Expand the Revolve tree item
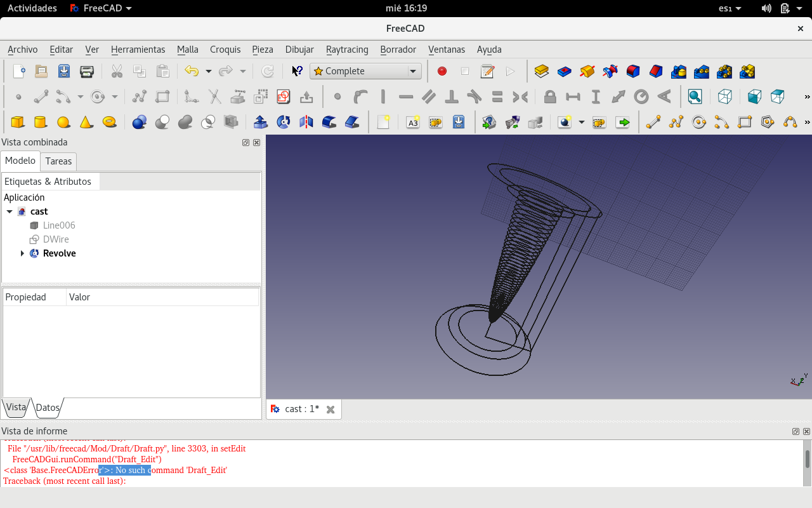 [x=23, y=253]
